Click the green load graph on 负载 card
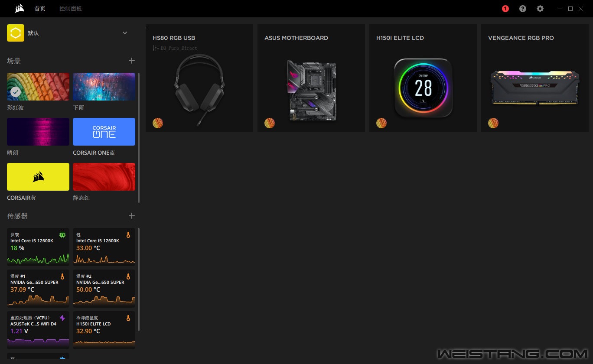Viewport: 593px width, 364px height. click(x=38, y=259)
